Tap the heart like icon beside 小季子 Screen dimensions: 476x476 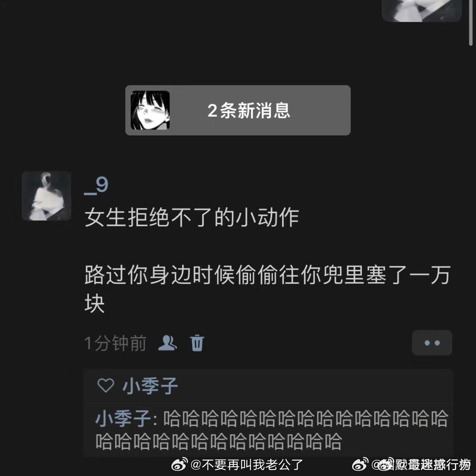point(106,386)
